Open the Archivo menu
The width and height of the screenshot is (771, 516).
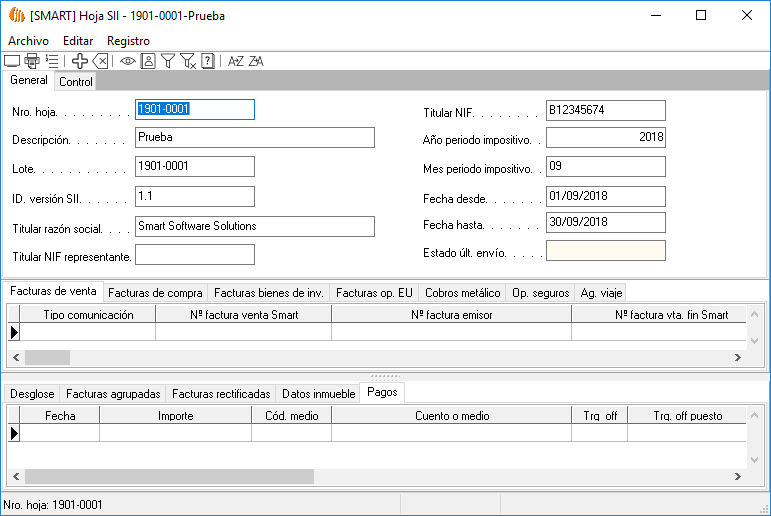(28, 41)
